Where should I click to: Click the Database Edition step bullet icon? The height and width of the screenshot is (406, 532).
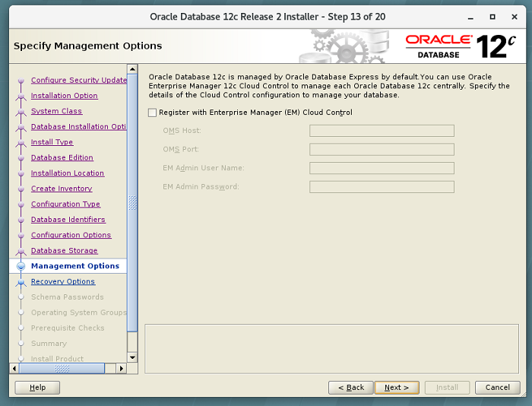pyautogui.click(x=21, y=158)
